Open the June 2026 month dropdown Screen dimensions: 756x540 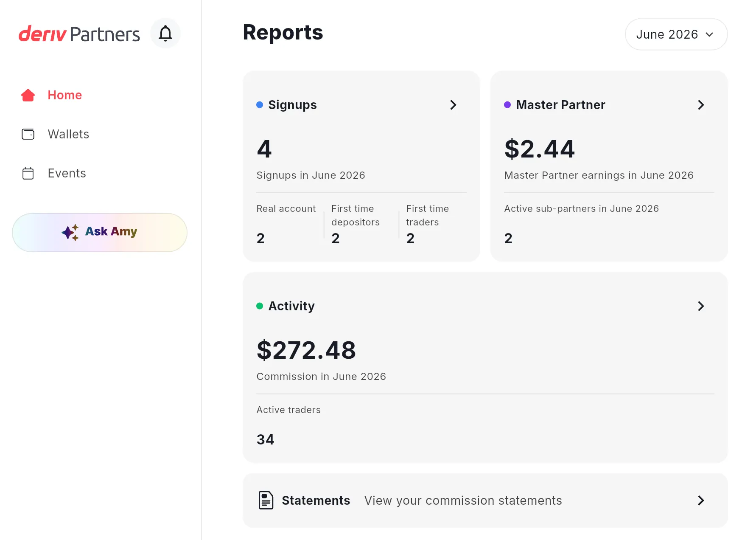676,34
